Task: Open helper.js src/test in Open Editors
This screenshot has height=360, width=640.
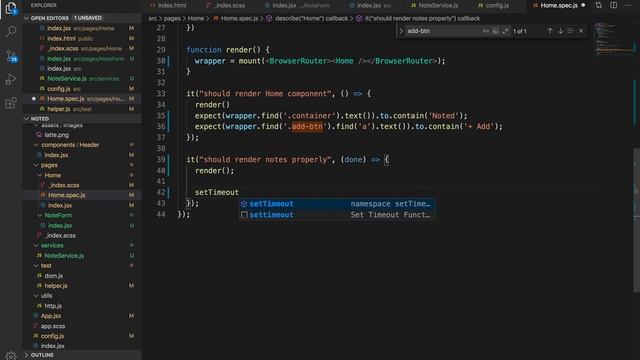Action: click(x=82, y=109)
